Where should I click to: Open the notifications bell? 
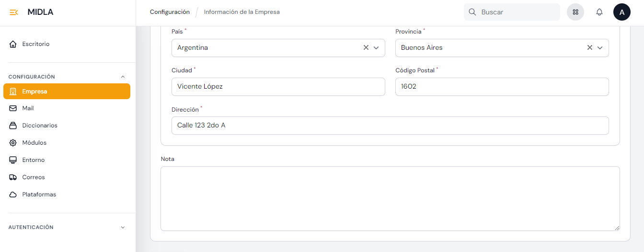click(x=599, y=12)
